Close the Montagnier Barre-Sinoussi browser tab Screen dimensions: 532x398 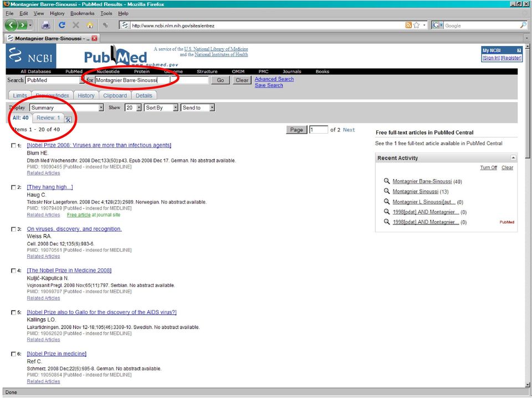point(94,38)
